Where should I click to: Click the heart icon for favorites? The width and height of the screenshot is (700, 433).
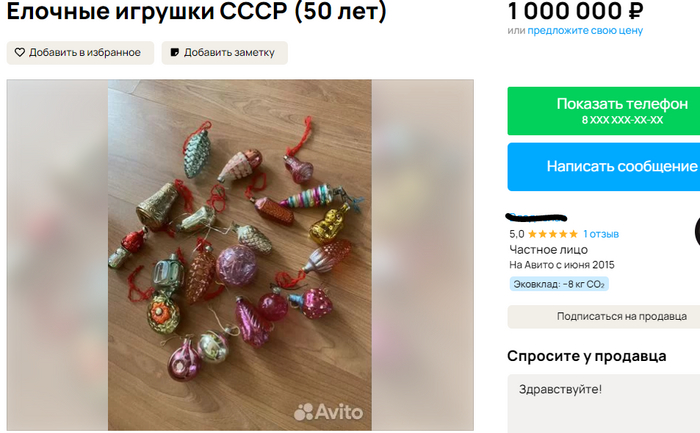tap(20, 53)
